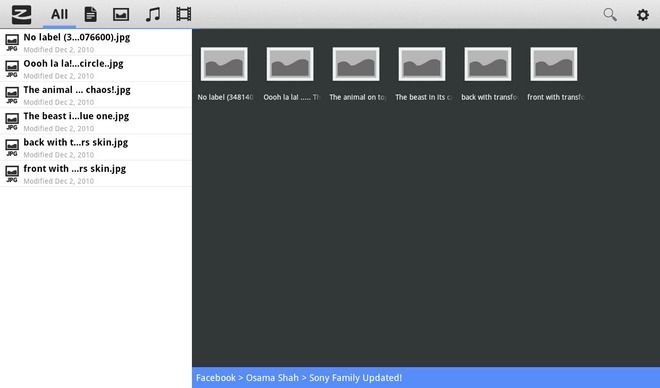
Task: Open back with t...rs skin.jpg list entry
Action: pos(96,147)
